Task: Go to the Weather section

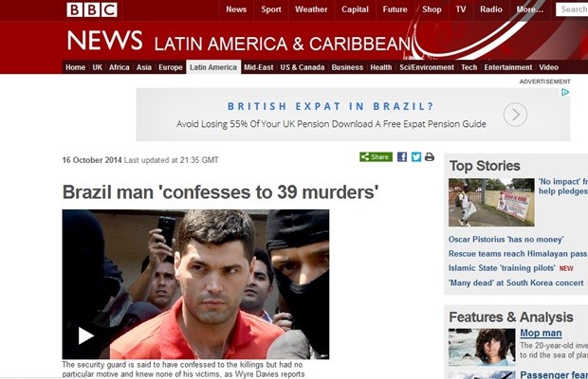Action: click(x=311, y=9)
